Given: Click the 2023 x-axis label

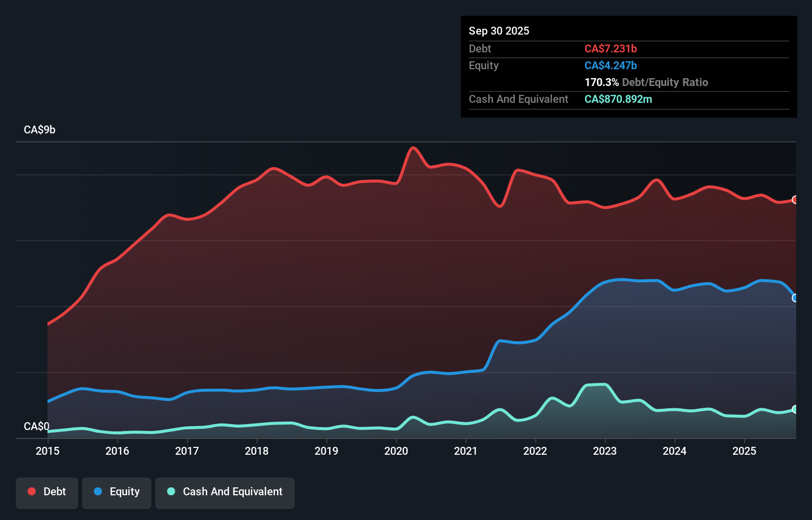Looking at the screenshot, I should tap(605, 451).
